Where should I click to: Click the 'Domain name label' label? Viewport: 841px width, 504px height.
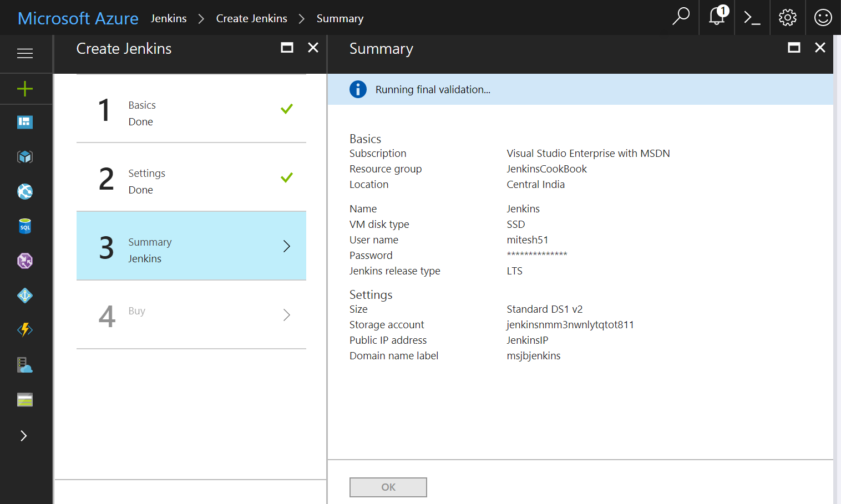pyautogui.click(x=394, y=355)
